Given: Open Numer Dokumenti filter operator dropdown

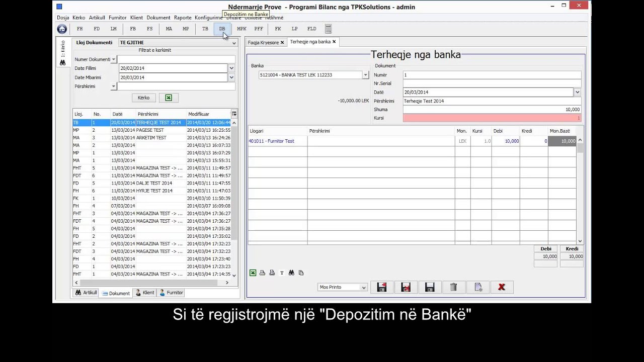Looking at the screenshot, I should point(114,59).
